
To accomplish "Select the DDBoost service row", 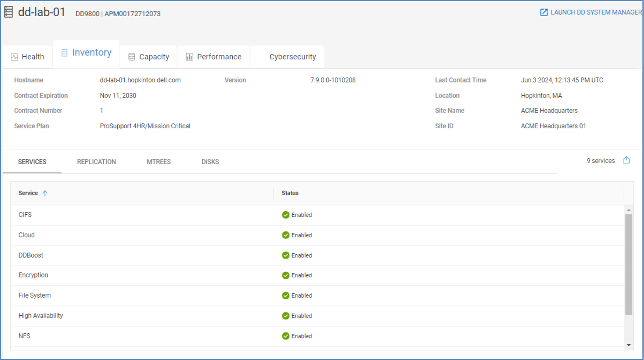I will click(318, 255).
